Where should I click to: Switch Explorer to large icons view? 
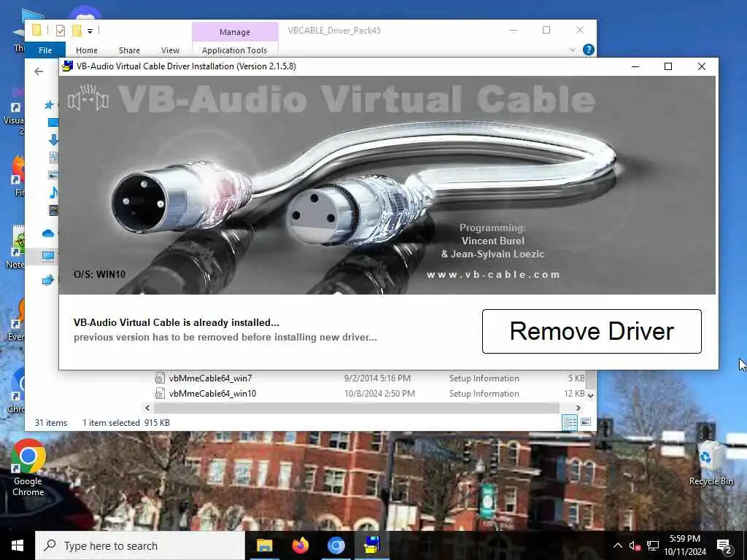pos(586,422)
